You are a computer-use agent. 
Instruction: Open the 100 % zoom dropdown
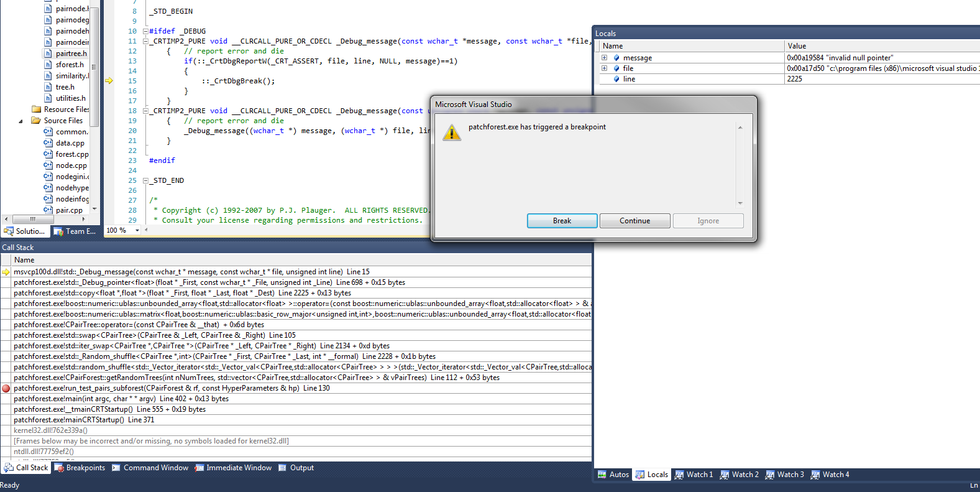137,230
